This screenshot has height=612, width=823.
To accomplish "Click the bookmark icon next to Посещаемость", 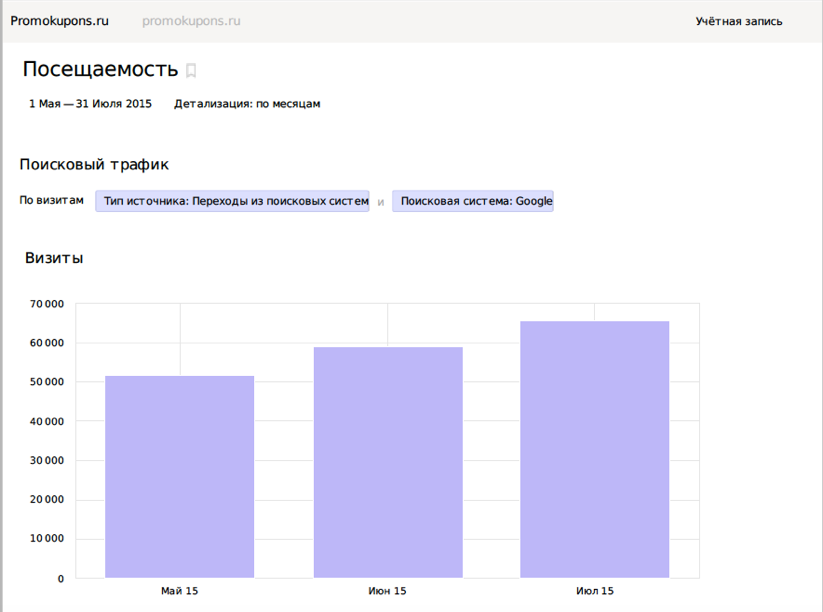I will pos(192,71).
